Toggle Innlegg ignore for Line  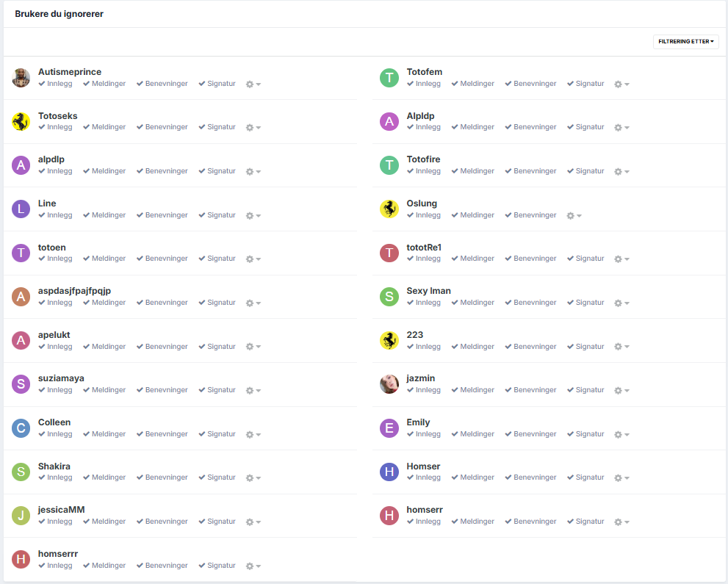point(56,215)
